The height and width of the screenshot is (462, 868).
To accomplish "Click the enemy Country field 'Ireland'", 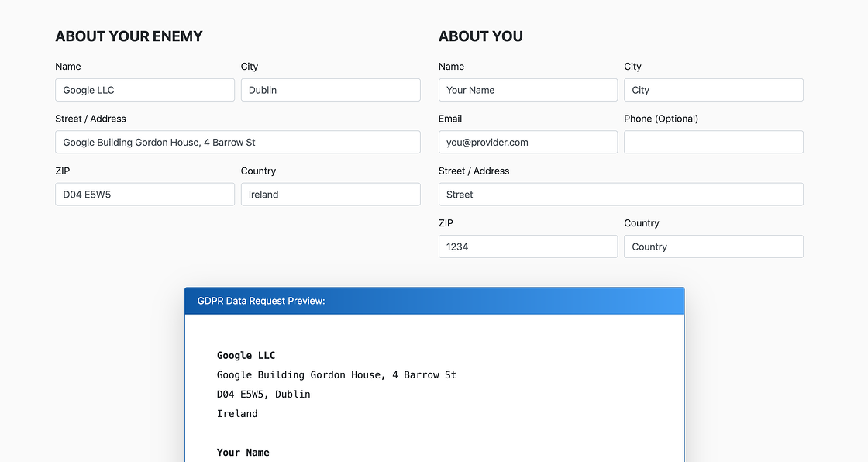I will 330,195.
